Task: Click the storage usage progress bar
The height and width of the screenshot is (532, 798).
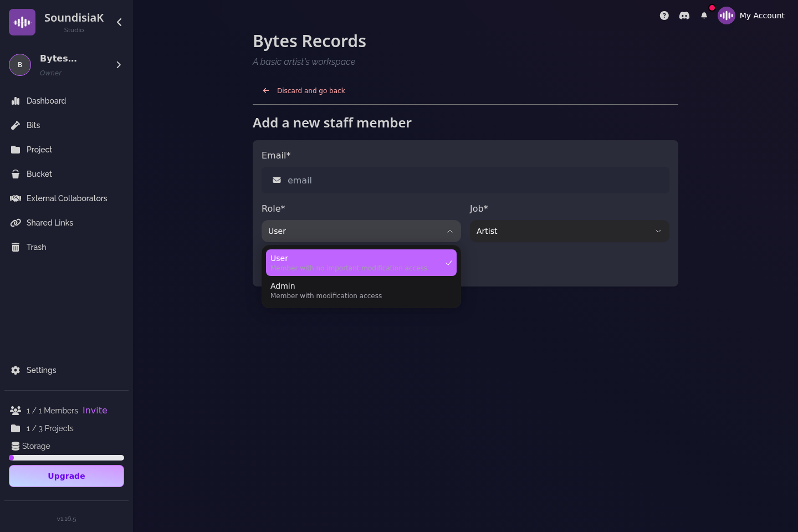Action: (66, 458)
